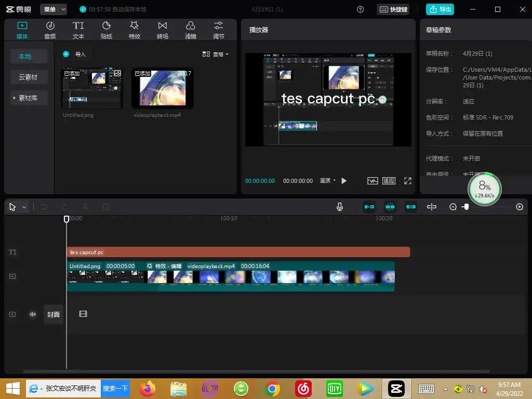The image size is (532, 399).
Task: Click the 搜索一下 search button
Action: (115, 389)
